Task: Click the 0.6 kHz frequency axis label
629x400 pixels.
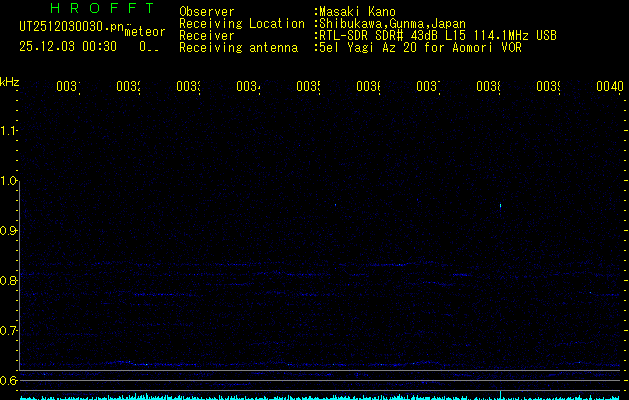Action: 8,380
